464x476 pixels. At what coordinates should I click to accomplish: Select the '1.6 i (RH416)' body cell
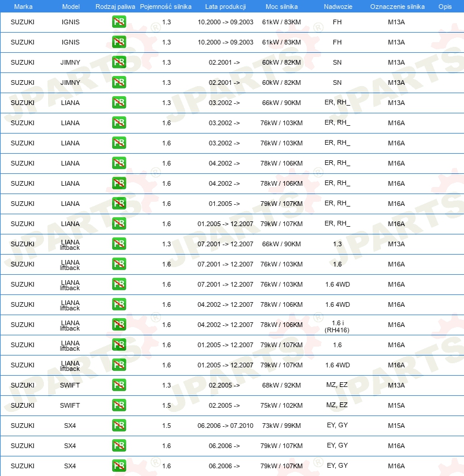337,326
